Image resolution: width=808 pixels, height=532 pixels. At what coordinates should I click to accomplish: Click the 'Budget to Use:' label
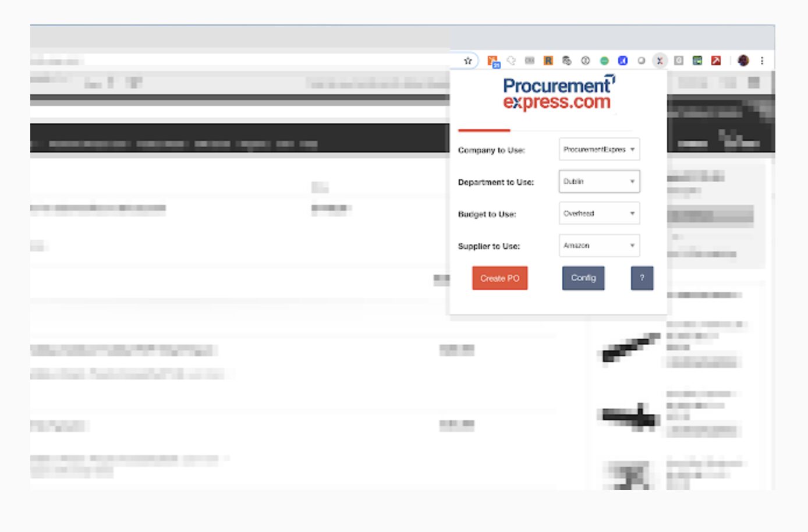coord(487,214)
